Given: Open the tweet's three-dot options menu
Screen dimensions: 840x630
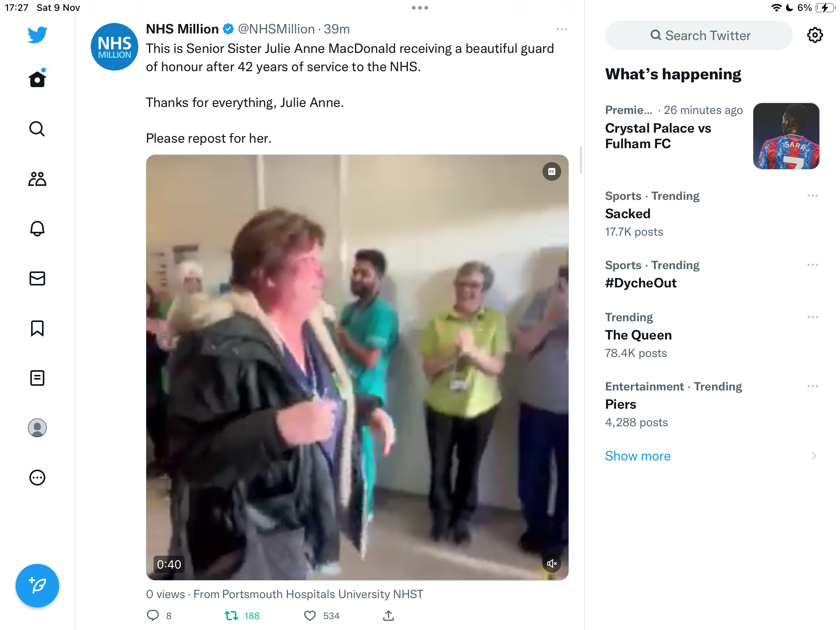Looking at the screenshot, I should point(562,29).
